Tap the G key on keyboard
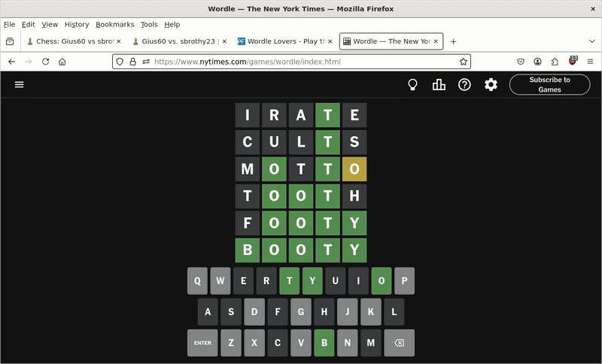Viewport: 602px width, 364px height. tap(301, 312)
